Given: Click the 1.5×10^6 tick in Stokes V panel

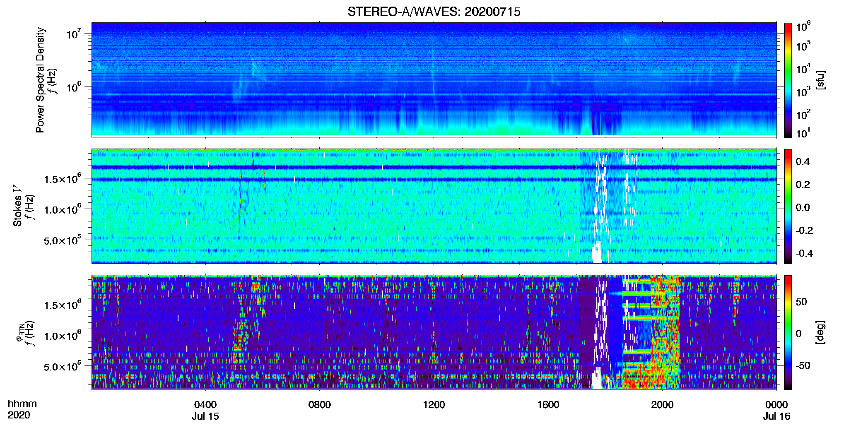Looking at the screenshot, I should point(62,178).
